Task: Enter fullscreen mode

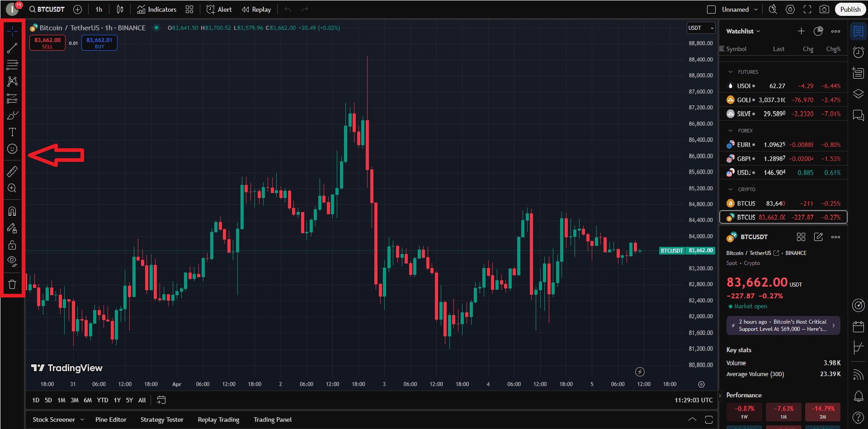Action: [x=807, y=9]
